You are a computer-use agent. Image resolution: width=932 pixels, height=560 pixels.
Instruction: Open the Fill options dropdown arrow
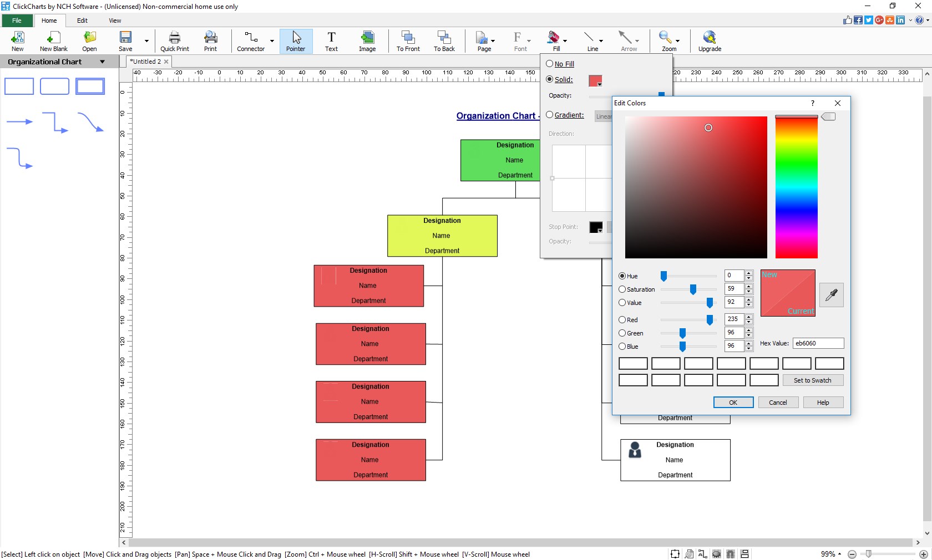pos(564,41)
